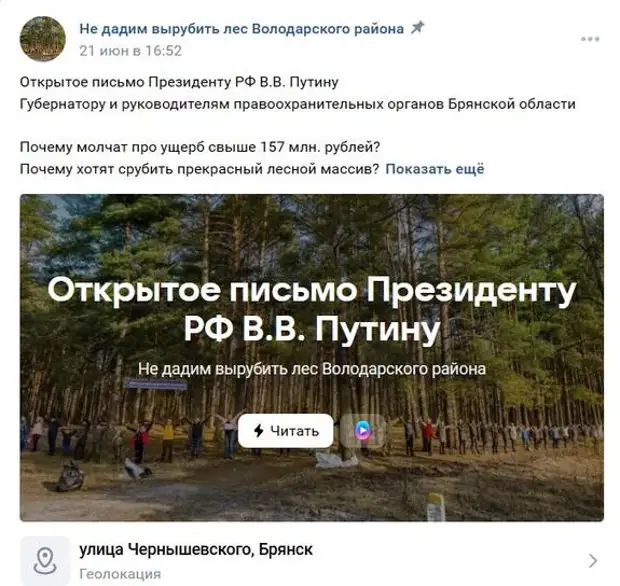Image resolution: width=620 pixels, height=586 pixels.
Task: Click the Читать button on the article
Action: click(x=285, y=431)
